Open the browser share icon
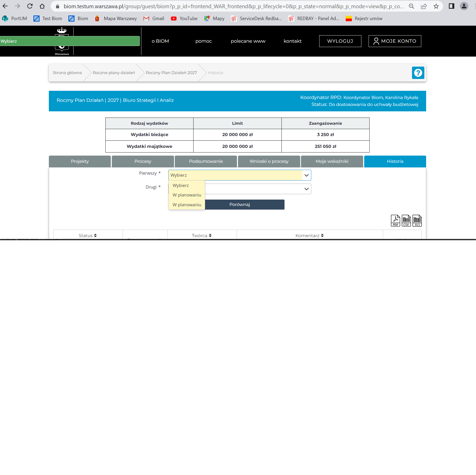The height and width of the screenshot is (475, 476). (x=424, y=6)
